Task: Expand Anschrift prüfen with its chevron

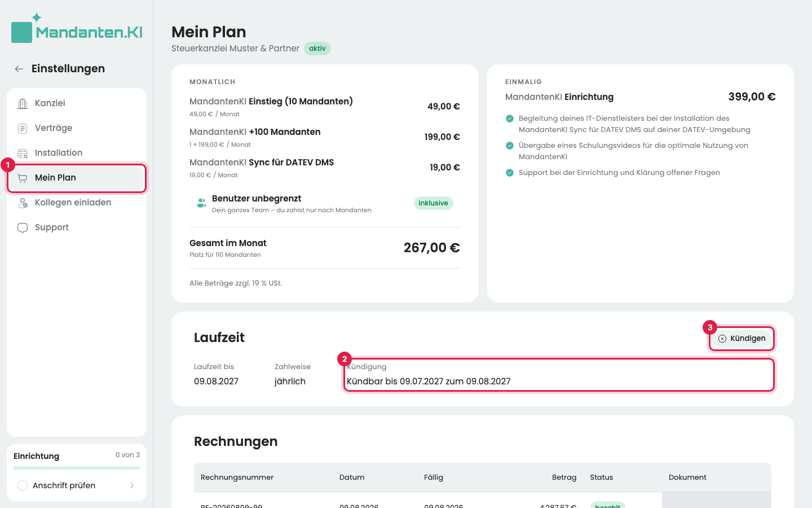Action: click(x=132, y=485)
